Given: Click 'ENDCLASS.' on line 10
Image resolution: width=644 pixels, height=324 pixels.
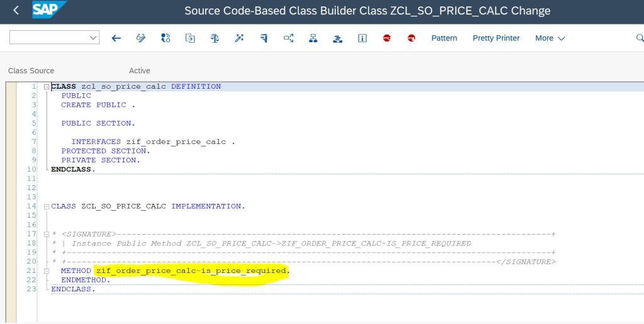Looking at the screenshot, I should point(73,169).
